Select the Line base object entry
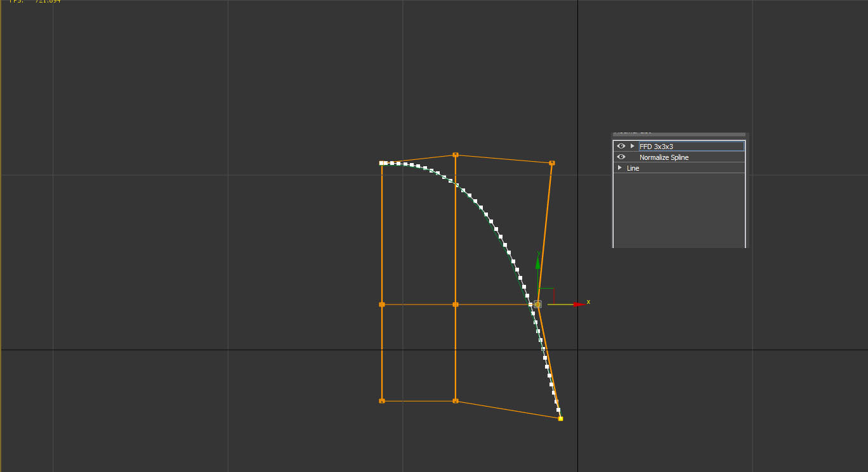Screen dimensions: 868x472 coord(633,168)
